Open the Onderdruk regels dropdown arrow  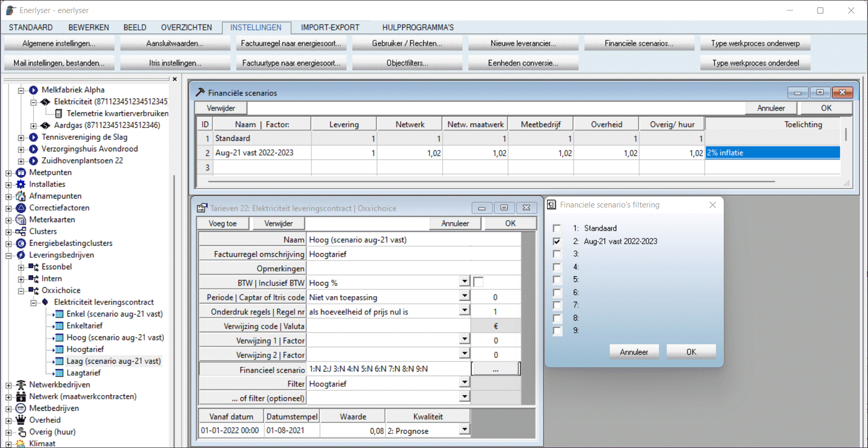pyautogui.click(x=465, y=311)
